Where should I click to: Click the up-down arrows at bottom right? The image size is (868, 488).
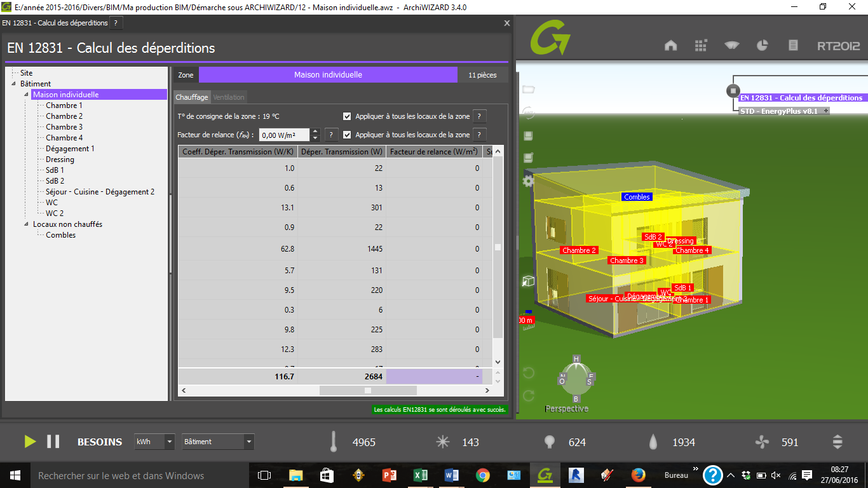tap(837, 442)
